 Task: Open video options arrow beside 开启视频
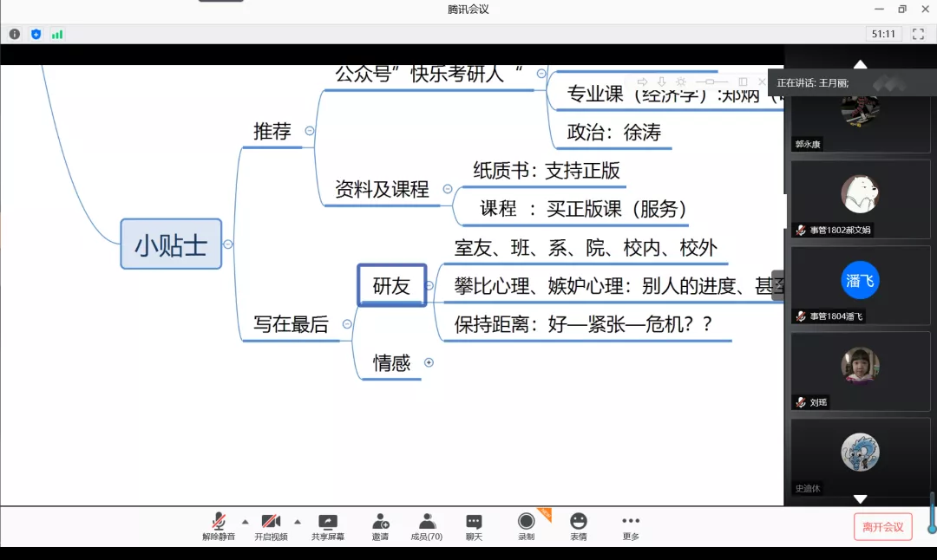click(x=298, y=522)
